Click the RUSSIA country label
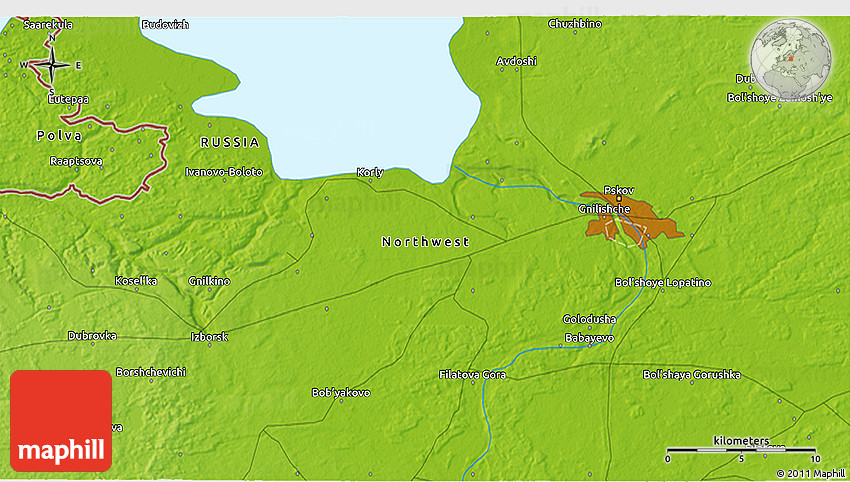The image size is (850, 482). [x=230, y=143]
